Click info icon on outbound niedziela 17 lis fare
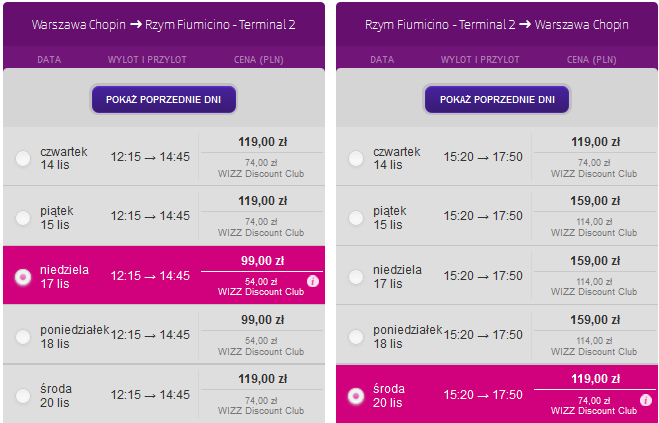 313,281
